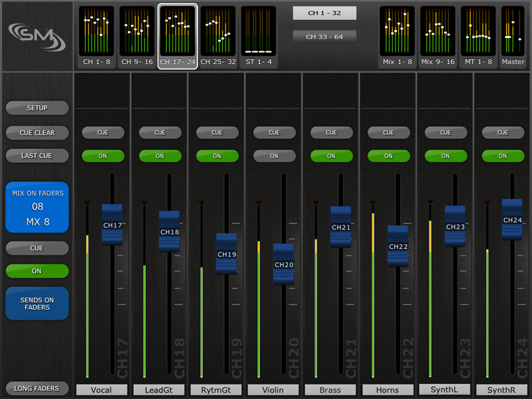This screenshot has height=399, width=532.
Task: Open the ST 1-4 stereo bank
Action: 259,35
